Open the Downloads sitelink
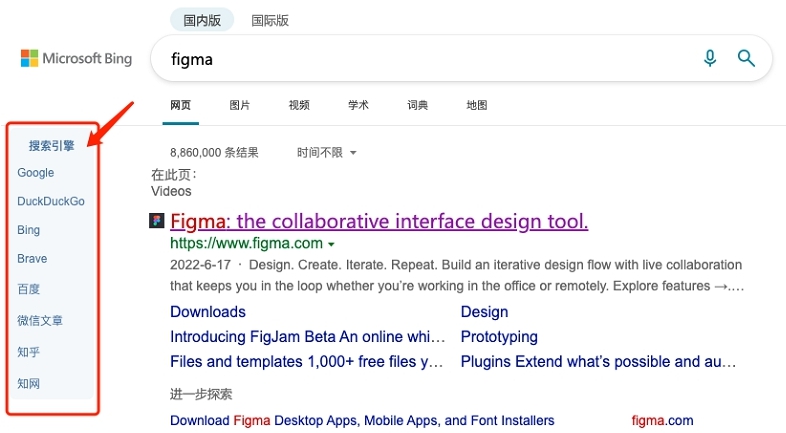 207,312
